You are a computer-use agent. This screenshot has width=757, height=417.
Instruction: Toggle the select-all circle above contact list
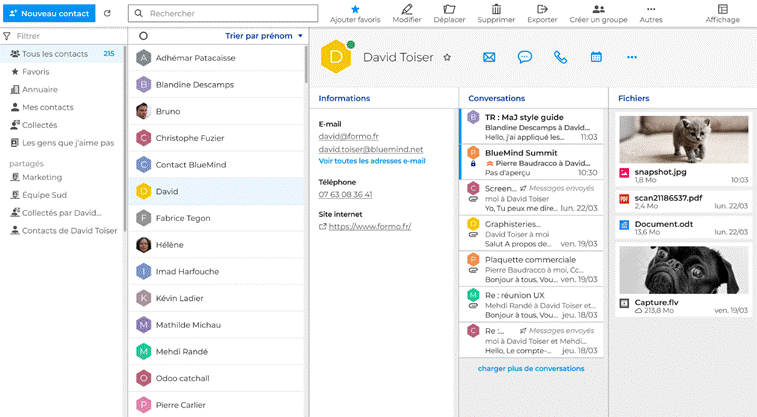click(x=144, y=36)
